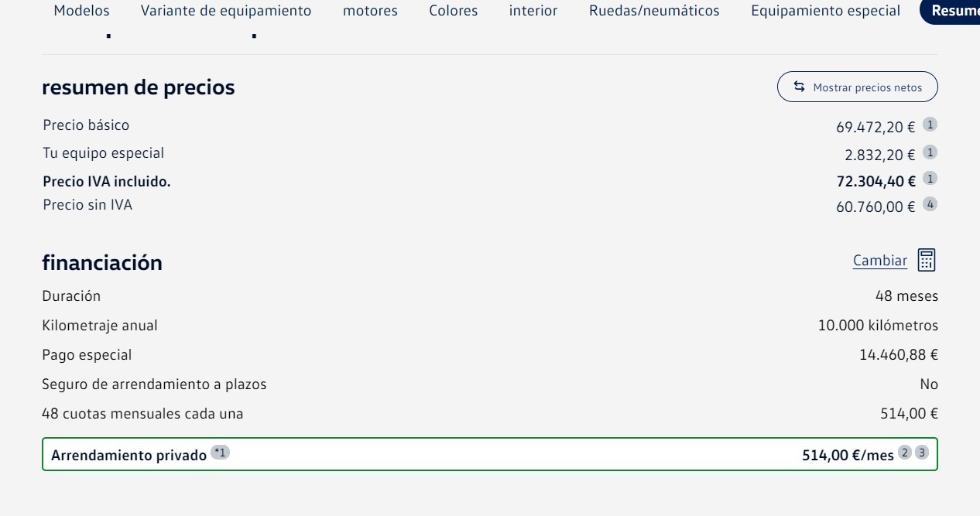
Task: Open the interior tab
Action: tap(533, 11)
